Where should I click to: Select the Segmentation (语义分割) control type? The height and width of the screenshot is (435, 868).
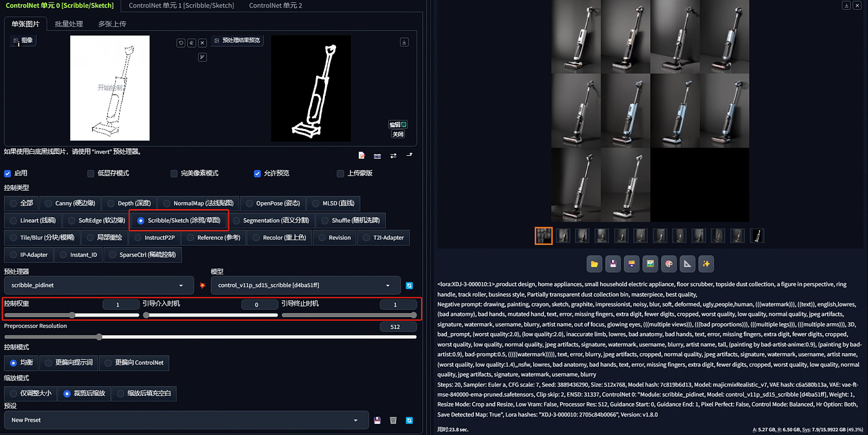[x=272, y=220]
